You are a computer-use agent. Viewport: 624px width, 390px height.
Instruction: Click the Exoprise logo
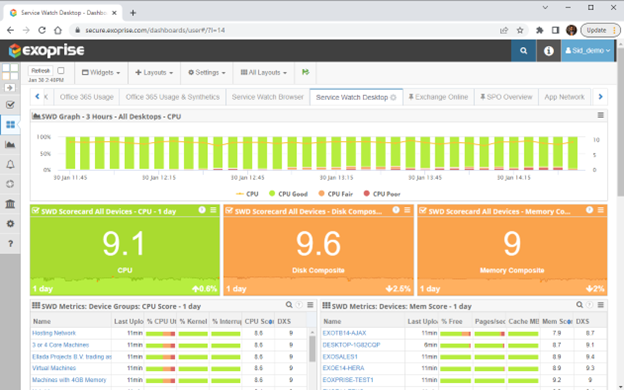click(47, 51)
